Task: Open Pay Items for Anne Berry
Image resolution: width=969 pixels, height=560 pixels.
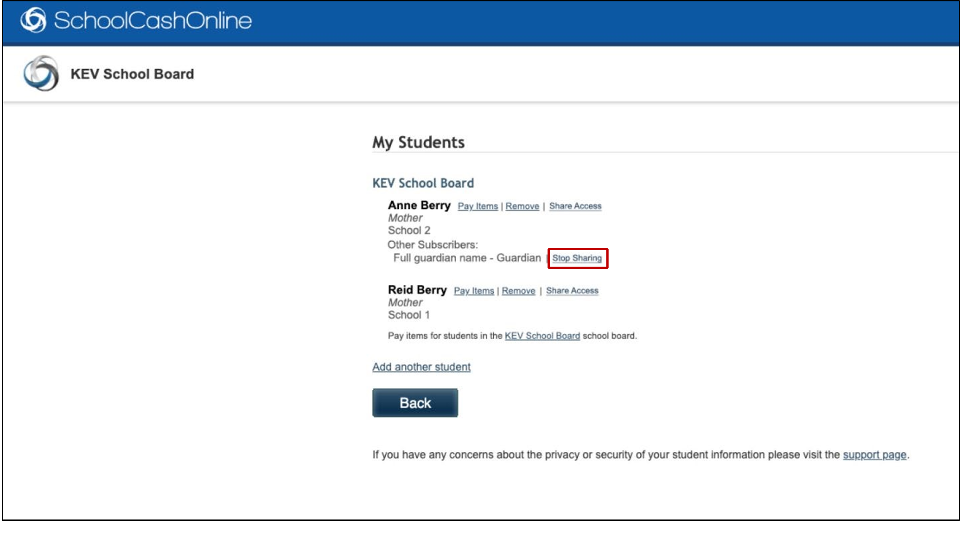Action: click(x=478, y=206)
